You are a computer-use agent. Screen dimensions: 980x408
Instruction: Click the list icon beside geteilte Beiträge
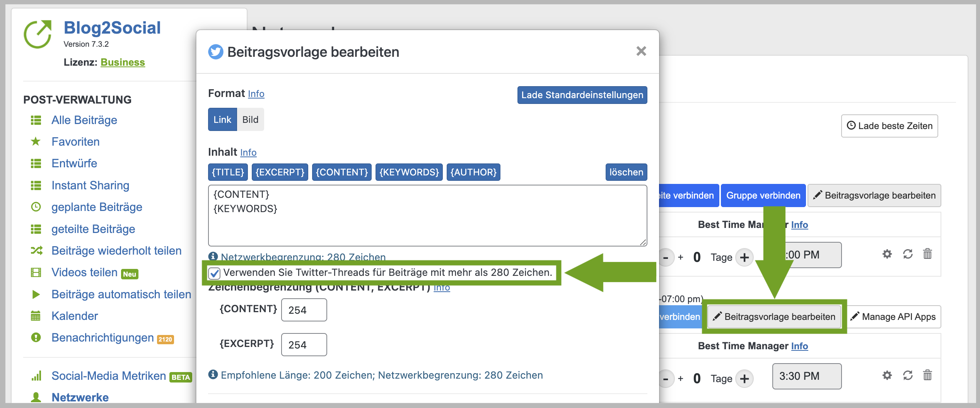pos(36,229)
